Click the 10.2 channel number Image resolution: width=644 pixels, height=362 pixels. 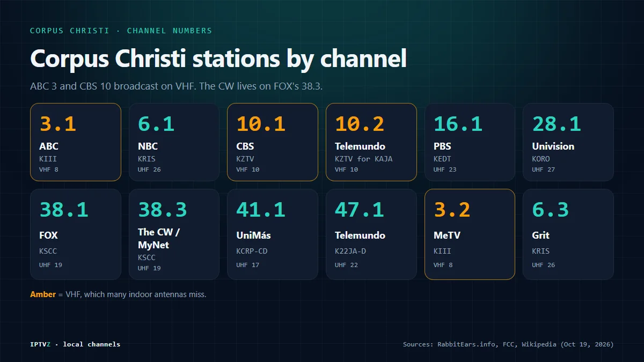360,124
